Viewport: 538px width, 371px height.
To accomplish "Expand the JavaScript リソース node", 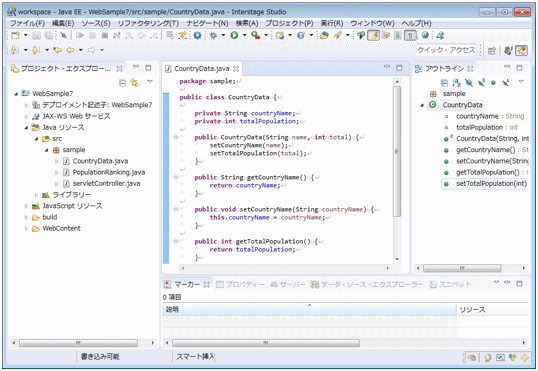I will point(26,206).
